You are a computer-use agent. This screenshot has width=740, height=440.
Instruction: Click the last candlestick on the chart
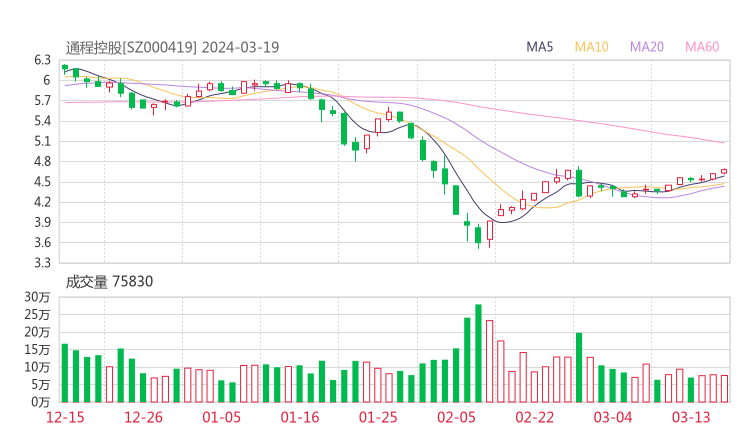tap(724, 171)
